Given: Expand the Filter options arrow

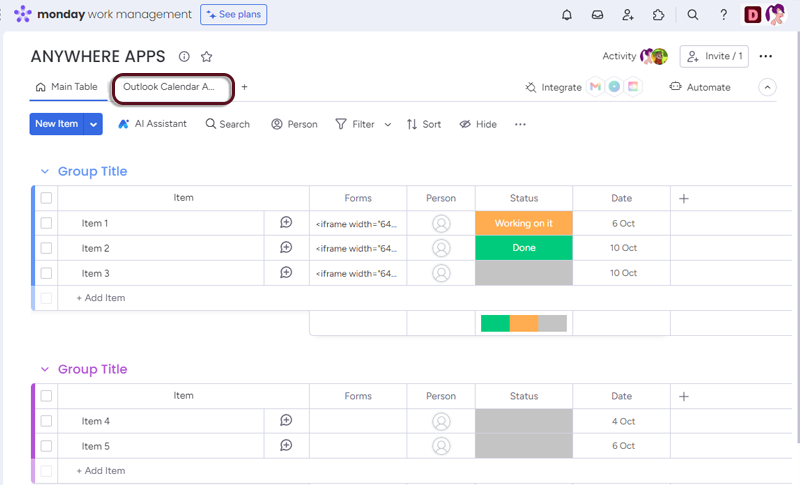Looking at the screenshot, I should [388, 125].
